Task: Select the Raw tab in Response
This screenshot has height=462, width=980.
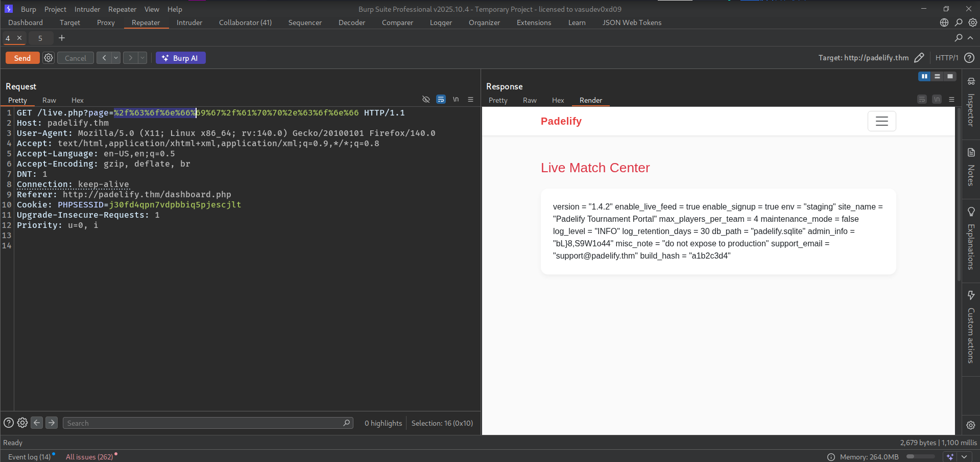Action: tap(530, 100)
